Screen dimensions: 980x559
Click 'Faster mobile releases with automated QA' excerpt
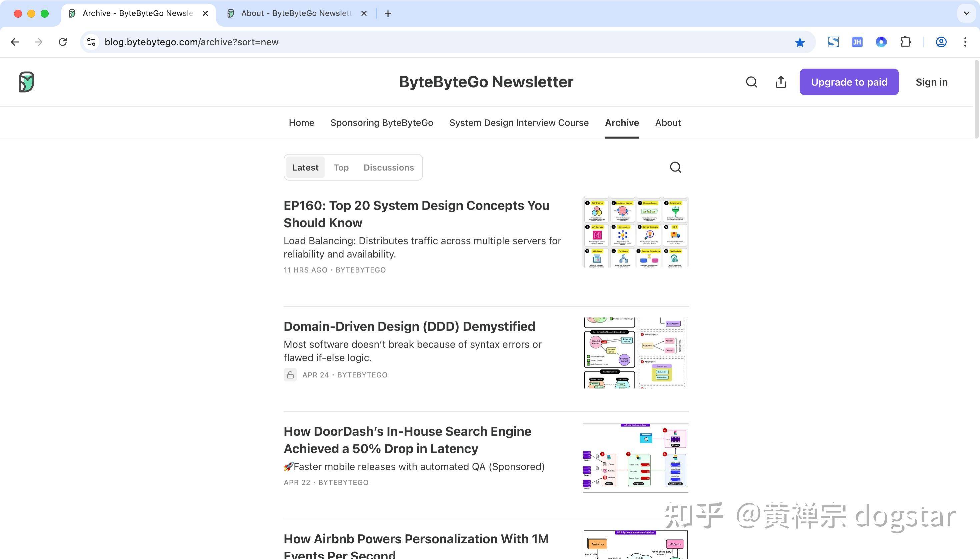point(414,467)
